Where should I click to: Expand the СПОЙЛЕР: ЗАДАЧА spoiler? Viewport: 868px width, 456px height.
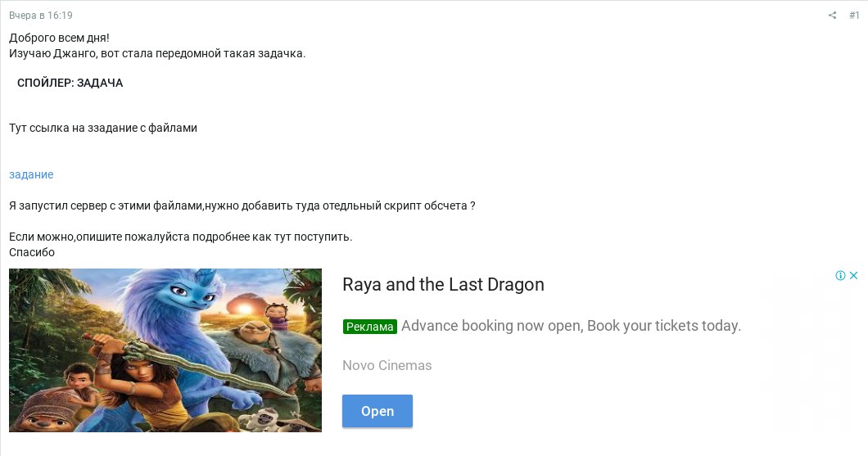[70, 83]
